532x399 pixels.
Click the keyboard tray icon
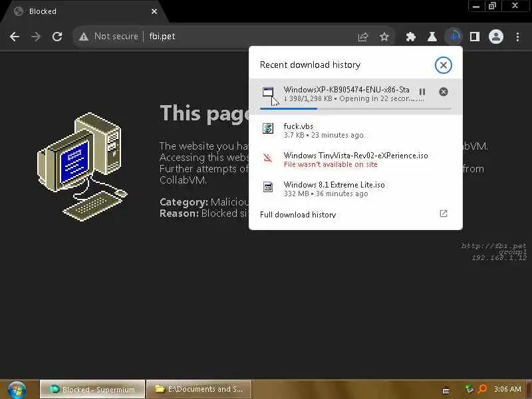point(446,390)
